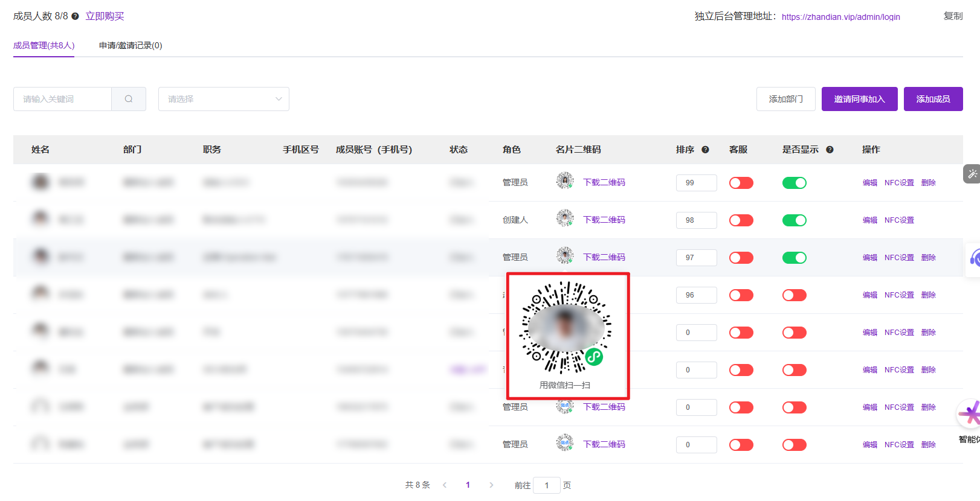Enable 客服 toggle for the sort 96 row
The image size is (980, 501).
pos(741,295)
